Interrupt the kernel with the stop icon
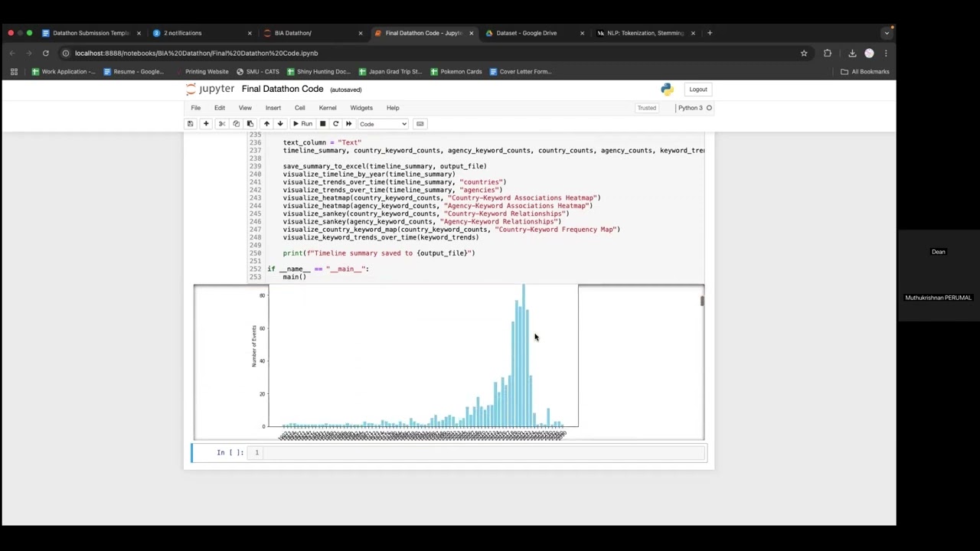 point(322,124)
